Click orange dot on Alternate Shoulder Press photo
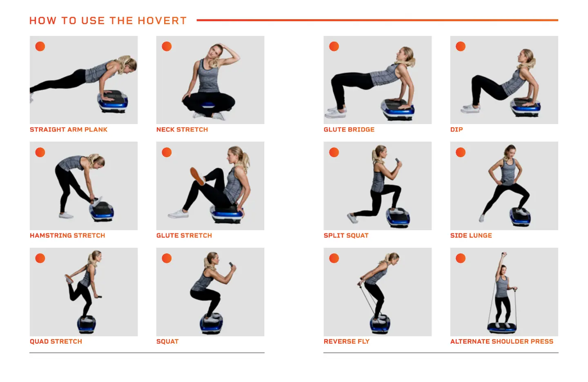The image size is (588, 382). click(x=461, y=258)
